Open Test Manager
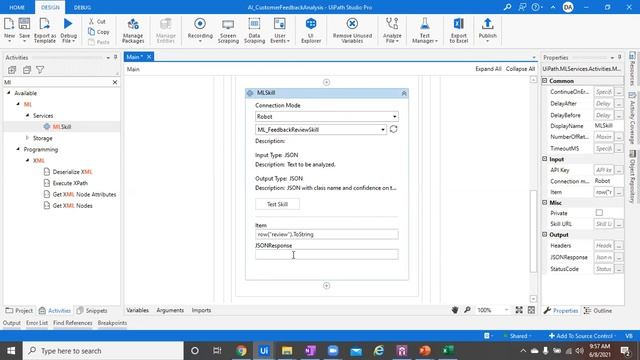 424,30
